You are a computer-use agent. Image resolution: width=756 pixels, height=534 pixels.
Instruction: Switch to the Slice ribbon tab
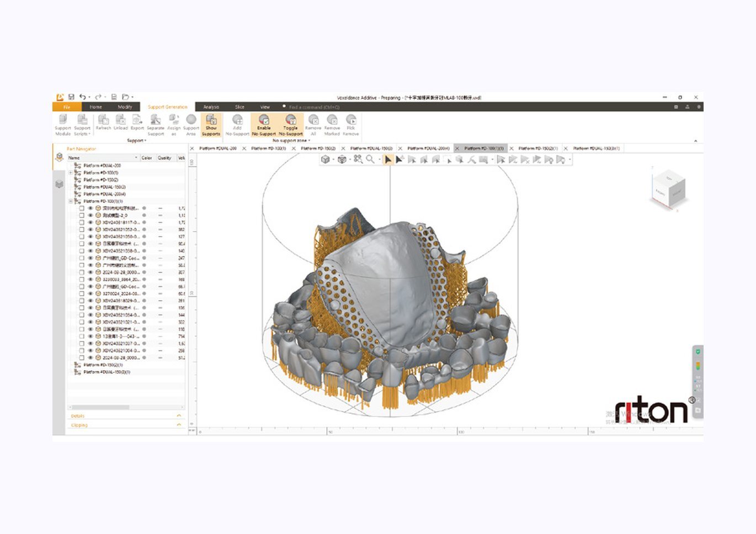pos(239,107)
